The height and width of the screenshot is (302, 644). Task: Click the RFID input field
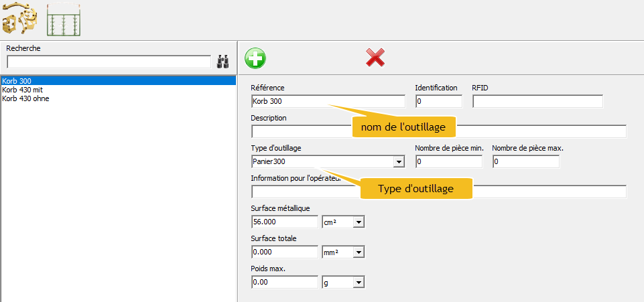pos(537,102)
